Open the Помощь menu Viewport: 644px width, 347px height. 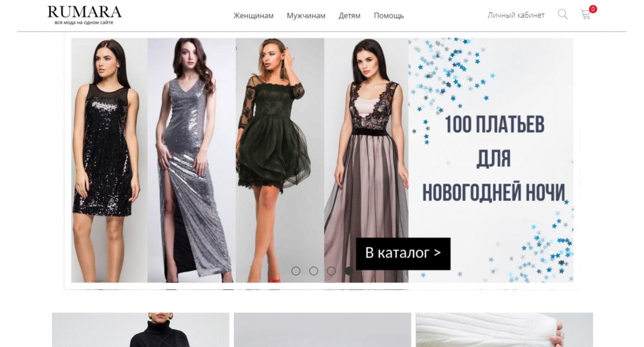[389, 16]
